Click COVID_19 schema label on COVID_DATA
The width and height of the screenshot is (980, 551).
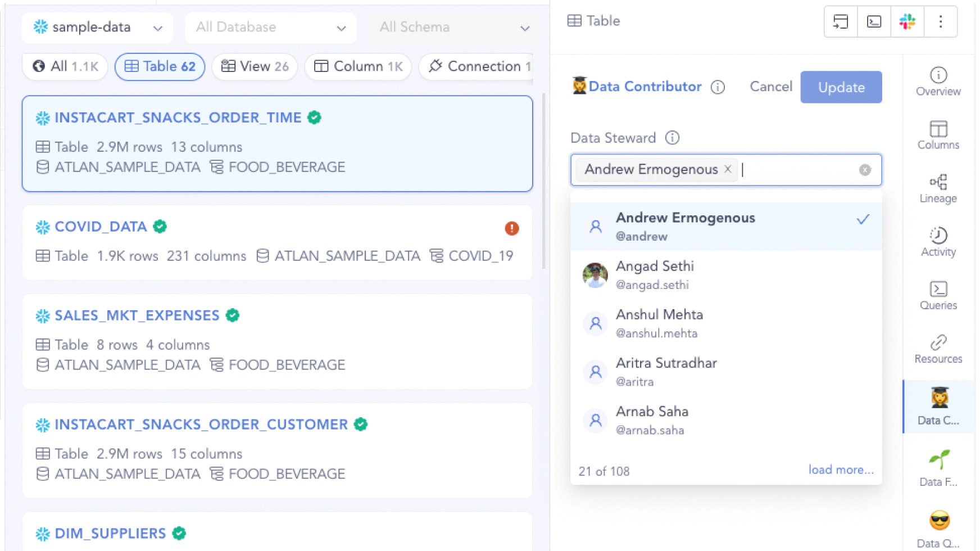click(x=480, y=256)
